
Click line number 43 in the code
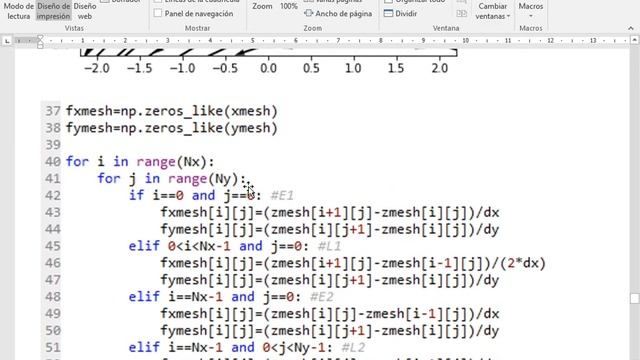(x=53, y=213)
